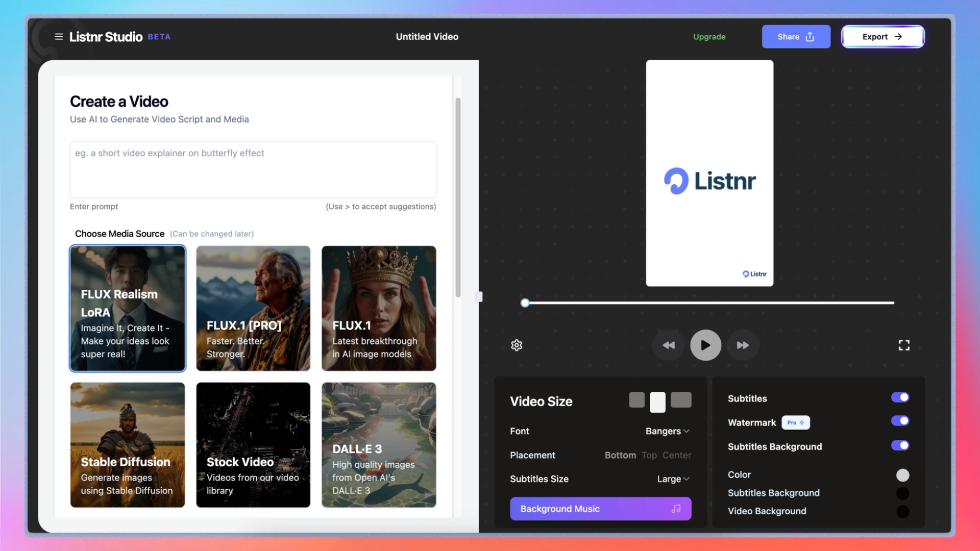Play the video preview
The image size is (980, 551).
pos(705,345)
